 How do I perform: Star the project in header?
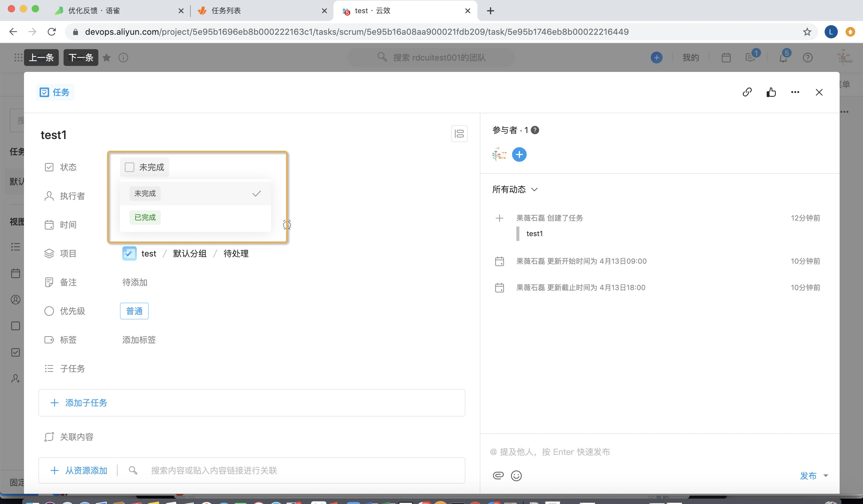click(107, 58)
